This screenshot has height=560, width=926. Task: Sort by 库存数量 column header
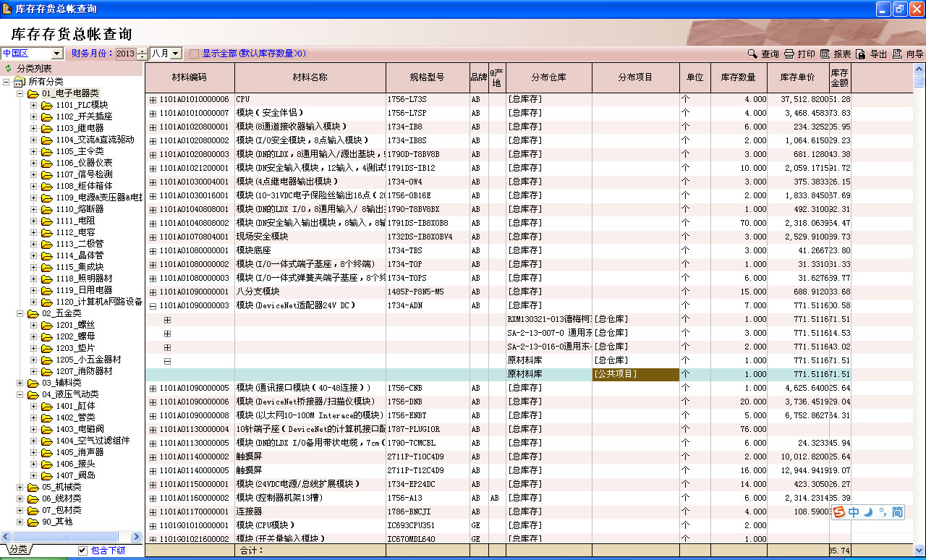738,77
